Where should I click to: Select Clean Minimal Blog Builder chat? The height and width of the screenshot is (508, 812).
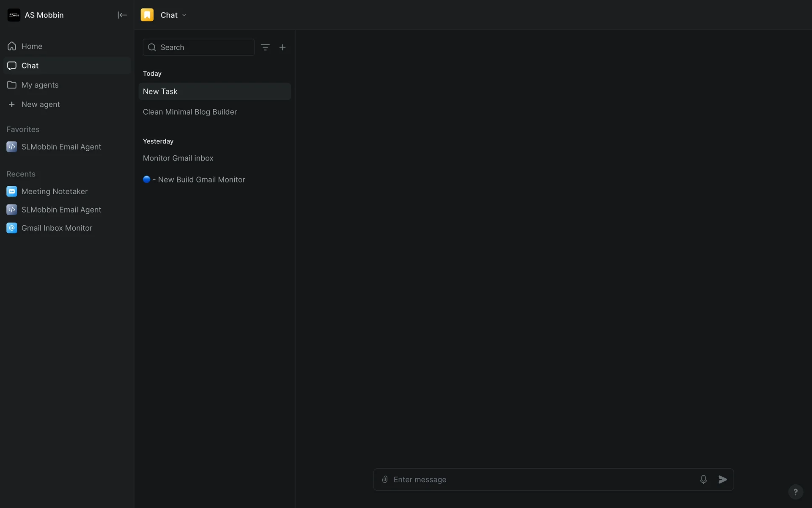click(189, 112)
